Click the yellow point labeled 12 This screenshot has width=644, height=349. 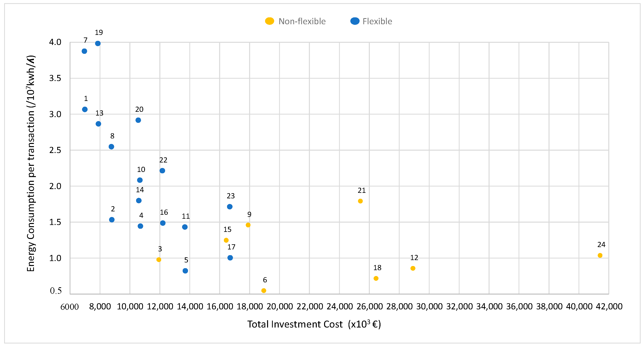413,268
